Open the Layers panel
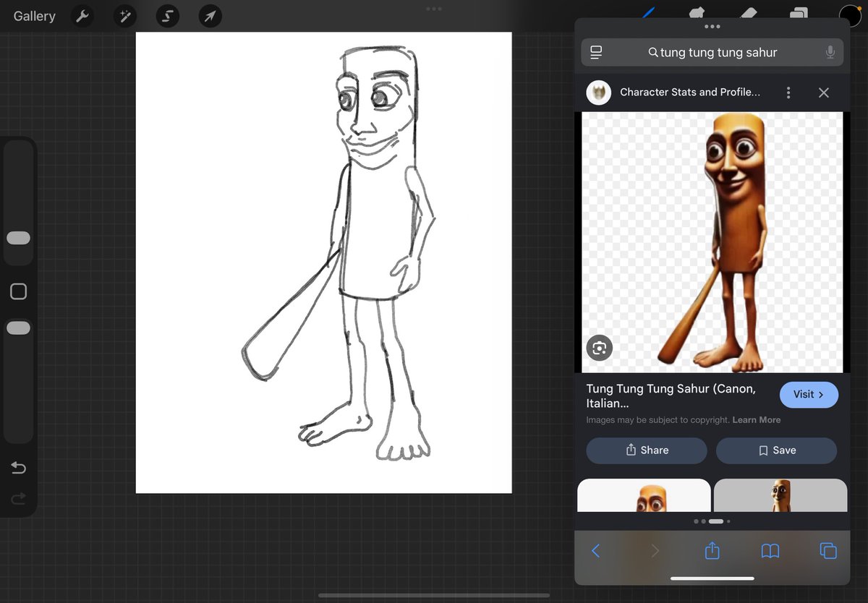This screenshot has width=868, height=603. pos(799,13)
